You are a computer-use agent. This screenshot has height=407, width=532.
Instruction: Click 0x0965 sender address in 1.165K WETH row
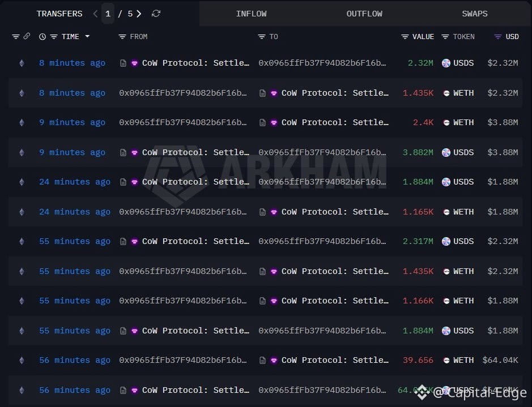183,212
